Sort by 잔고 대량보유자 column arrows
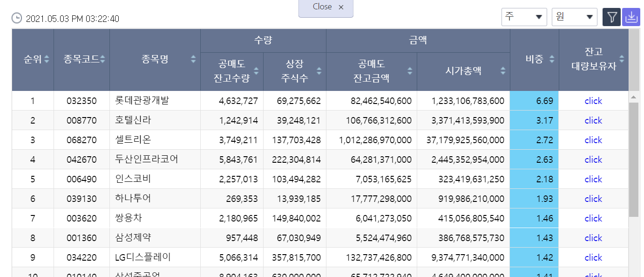This screenshot has height=277, width=644. point(622,59)
